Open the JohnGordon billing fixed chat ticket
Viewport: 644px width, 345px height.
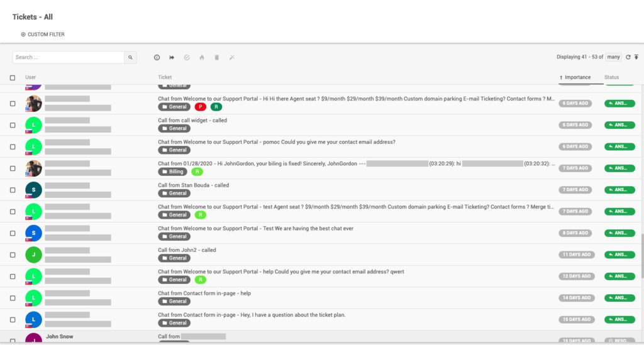[356, 163]
